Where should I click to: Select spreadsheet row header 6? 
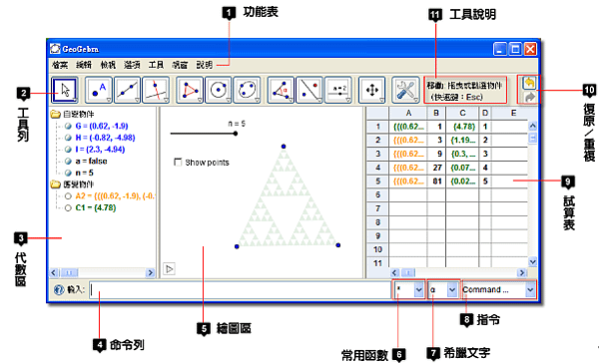pos(377,195)
